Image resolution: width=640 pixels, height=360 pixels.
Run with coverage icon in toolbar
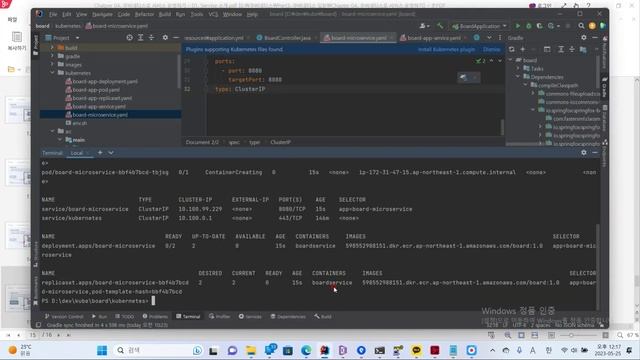[540, 26]
